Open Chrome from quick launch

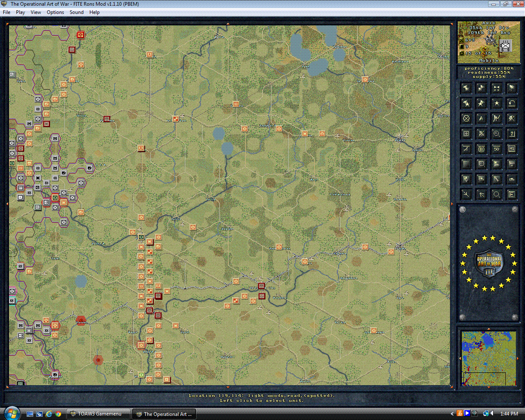58,414
